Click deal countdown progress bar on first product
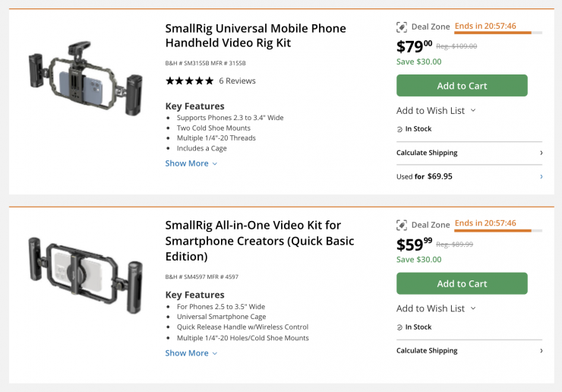Image resolution: width=562 pixels, height=392 pixels. pos(498,33)
